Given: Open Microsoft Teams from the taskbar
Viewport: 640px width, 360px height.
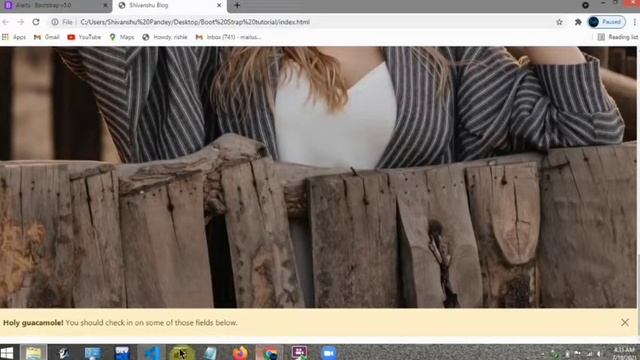Looking at the screenshot, I should tap(300, 353).
